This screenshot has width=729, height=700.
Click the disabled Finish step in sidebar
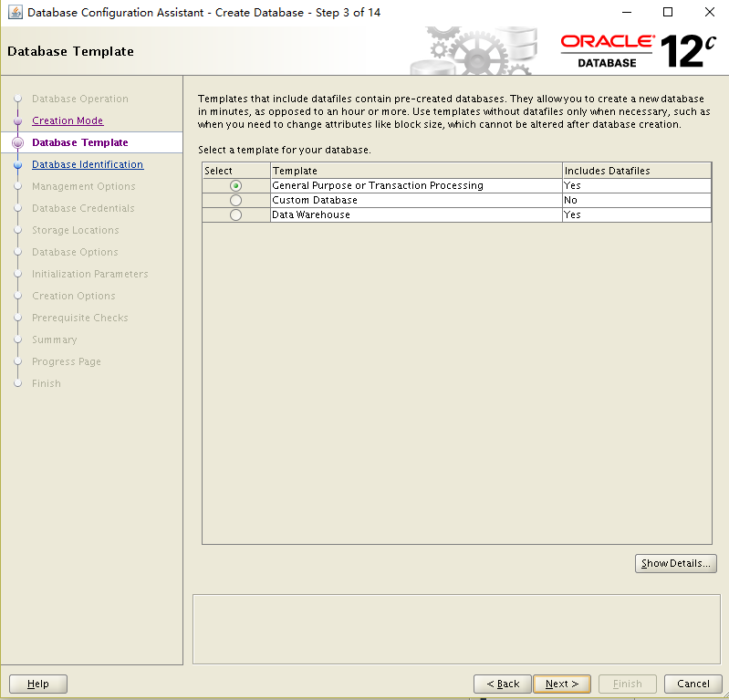(x=46, y=382)
